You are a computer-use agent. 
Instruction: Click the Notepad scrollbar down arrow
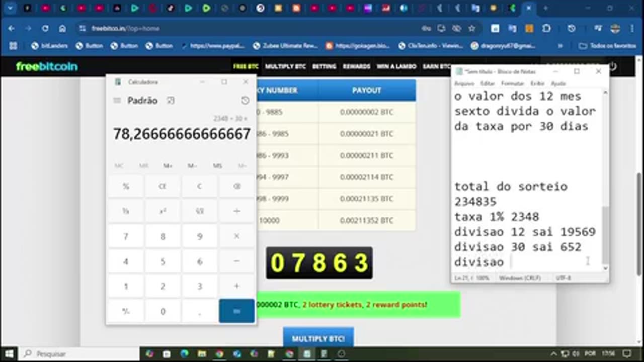[605, 268]
